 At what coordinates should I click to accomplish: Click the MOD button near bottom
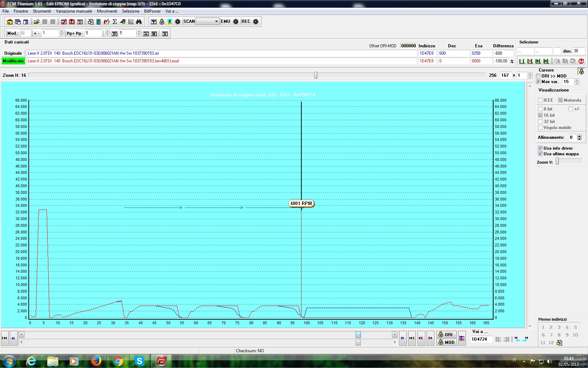446,342
